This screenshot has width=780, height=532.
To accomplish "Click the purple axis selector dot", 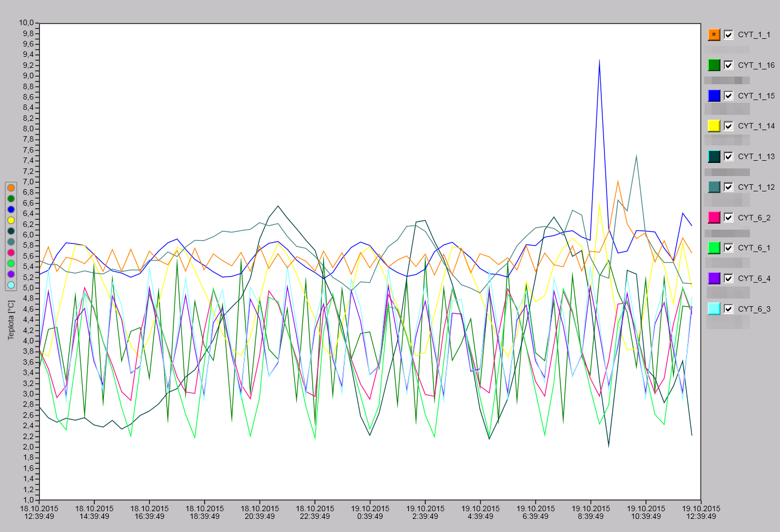I will (11, 274).
